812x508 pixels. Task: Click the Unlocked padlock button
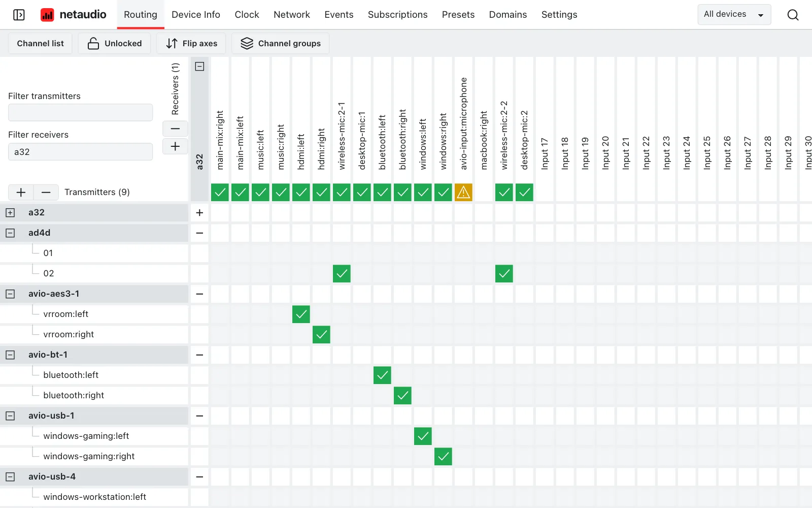[x=114, y=44]
